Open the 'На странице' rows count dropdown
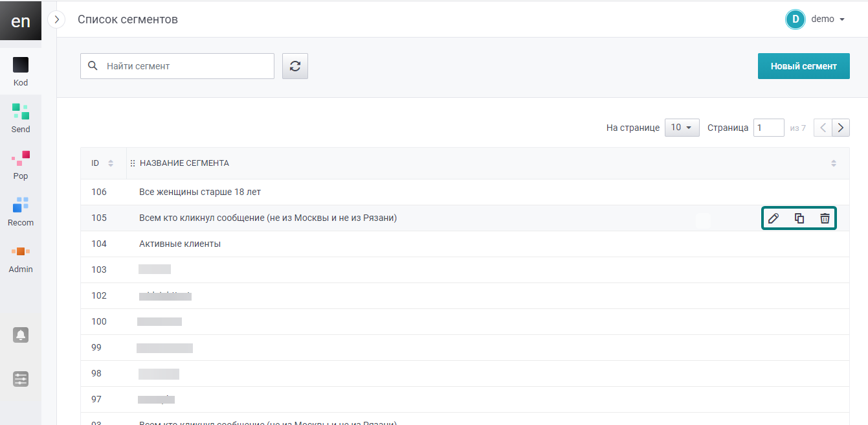868x425 pixels. 682,128
